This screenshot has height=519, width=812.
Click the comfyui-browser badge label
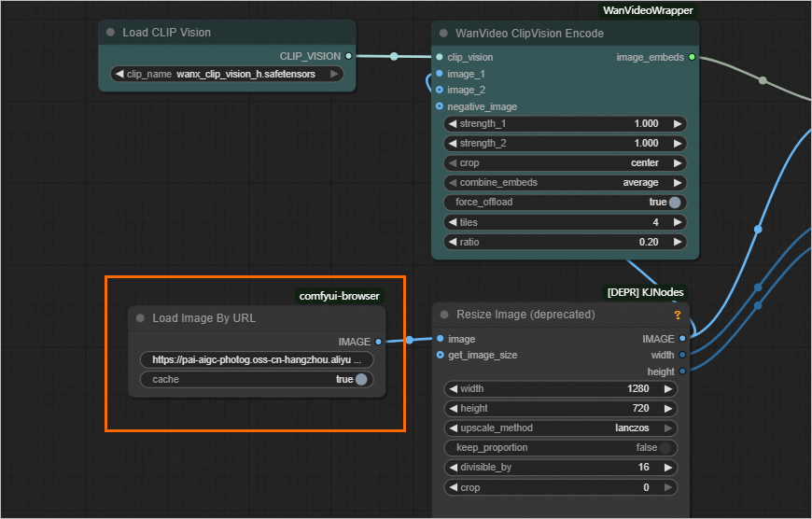(339, 296)
